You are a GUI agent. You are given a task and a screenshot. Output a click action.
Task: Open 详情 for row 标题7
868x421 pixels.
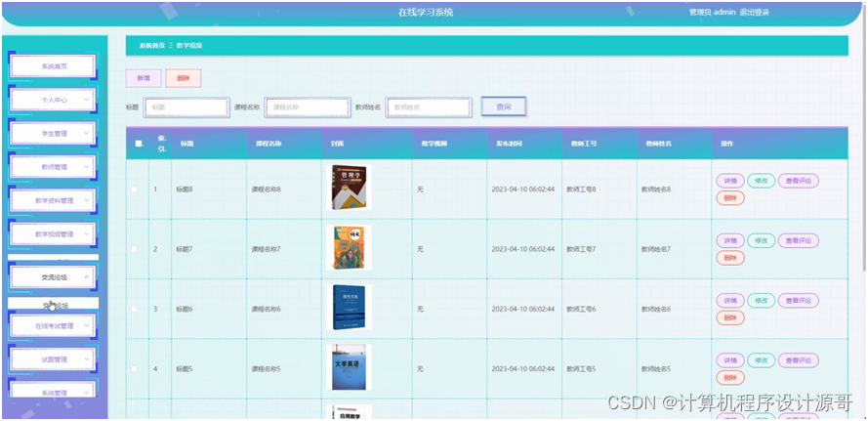pyautogui.click(x=730, y=240)
